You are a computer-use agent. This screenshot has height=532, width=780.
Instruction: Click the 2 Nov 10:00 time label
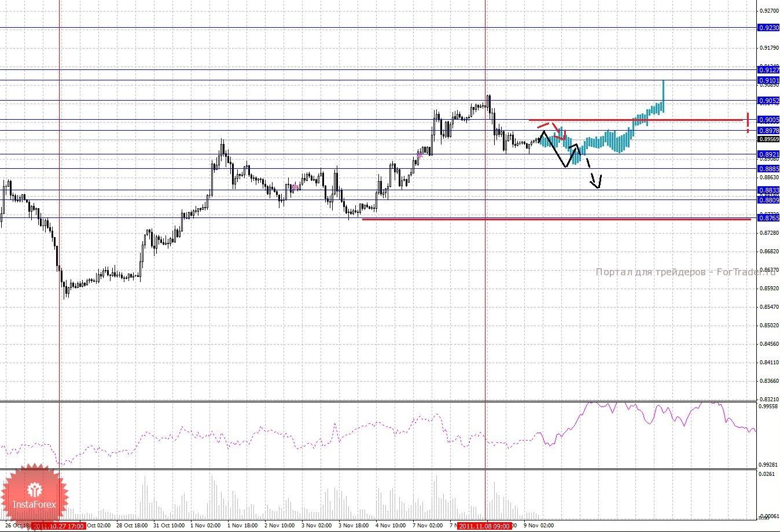coord(281,526)
